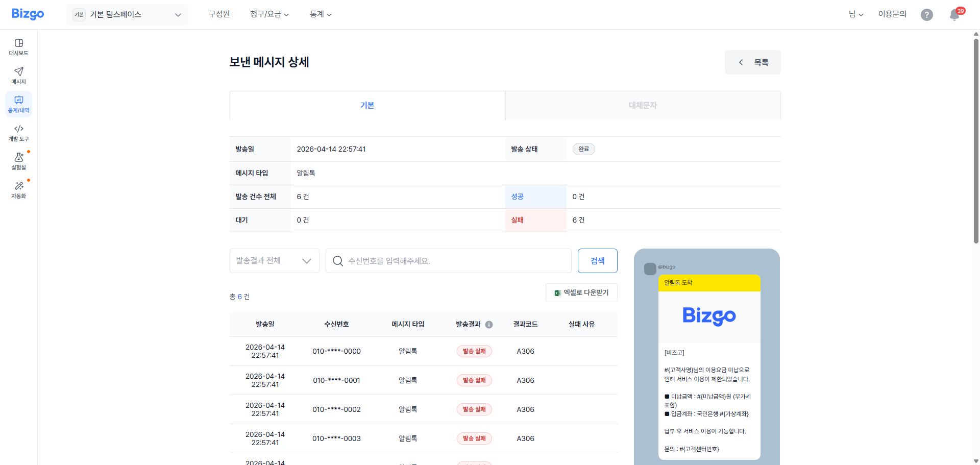Open the 실험실 feature from sidebar
Image resolution: width=980 pixels, height=465 pixels.
[x=18, y=161]
